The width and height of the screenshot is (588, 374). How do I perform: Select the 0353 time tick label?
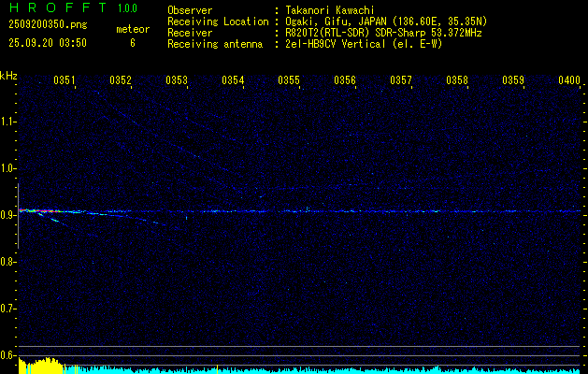(x=177, y=81)
